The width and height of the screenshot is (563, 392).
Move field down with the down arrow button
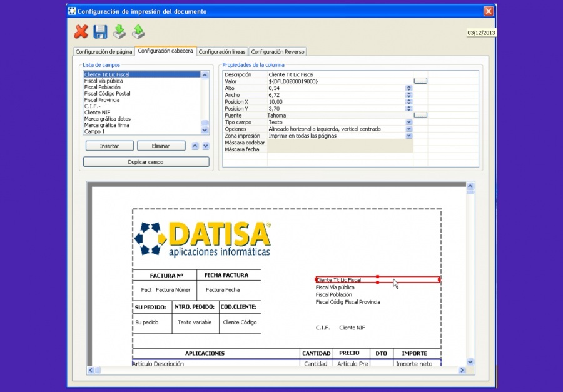206,146
